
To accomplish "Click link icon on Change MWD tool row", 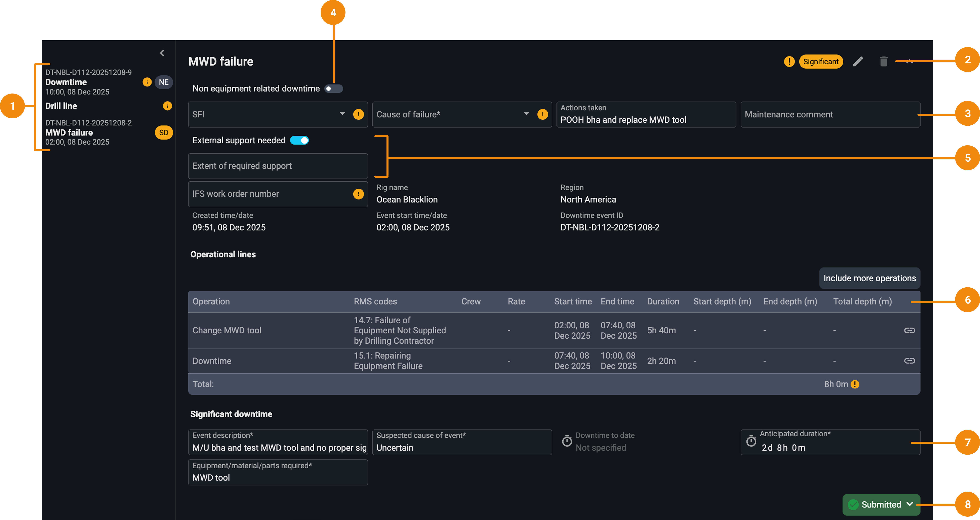I will 909,330.
